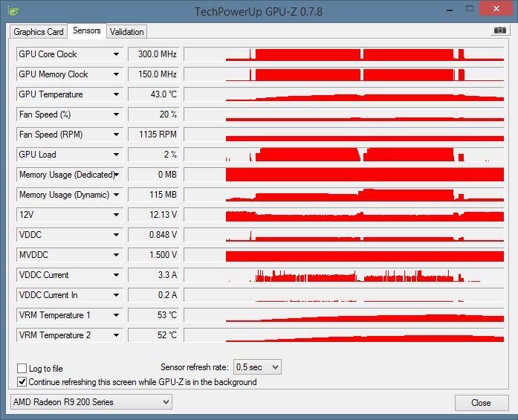The image size is (518, 420).
Task: Click the 115 MB dynamic memory value
Action: (x=154, y=195)
